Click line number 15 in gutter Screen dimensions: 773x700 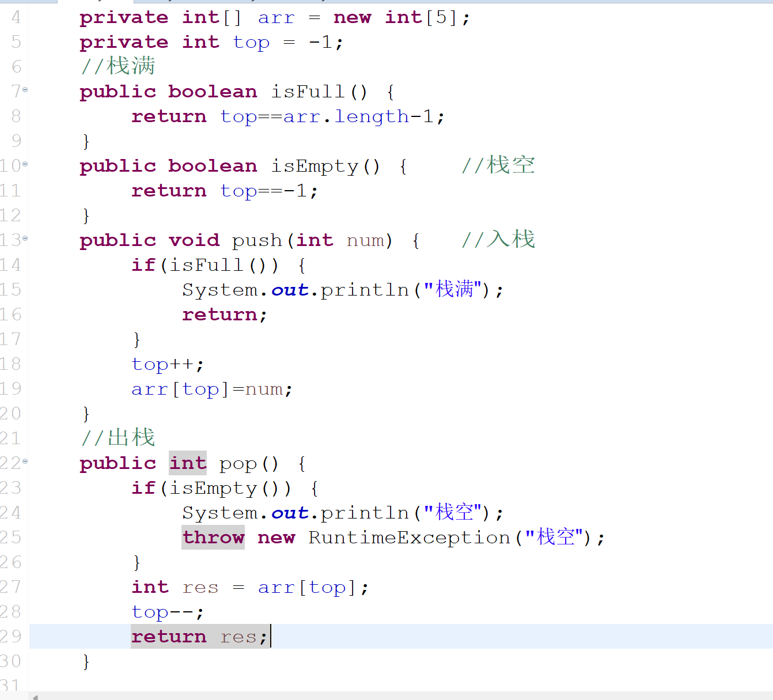(10, 289)
